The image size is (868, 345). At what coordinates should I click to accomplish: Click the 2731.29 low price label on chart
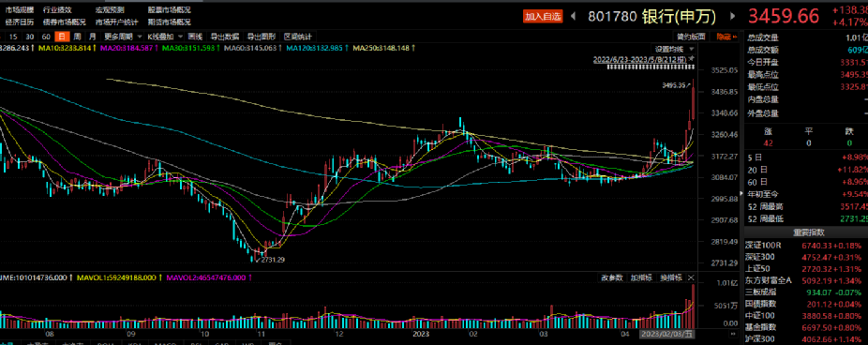tap(273, 259)
